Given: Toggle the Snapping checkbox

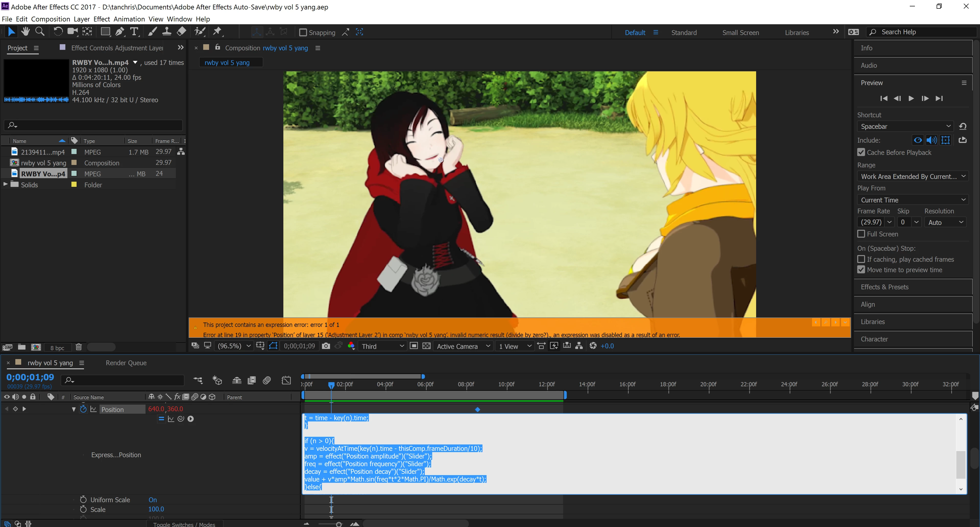Looking at the screenshot, I should (x=303, y=32).
